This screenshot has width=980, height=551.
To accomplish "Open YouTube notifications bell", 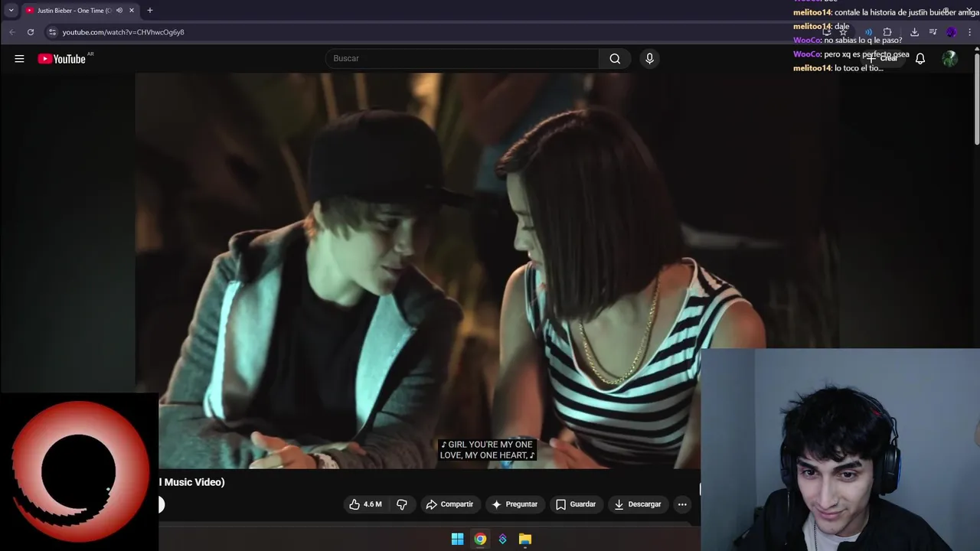I will point(920,59).
